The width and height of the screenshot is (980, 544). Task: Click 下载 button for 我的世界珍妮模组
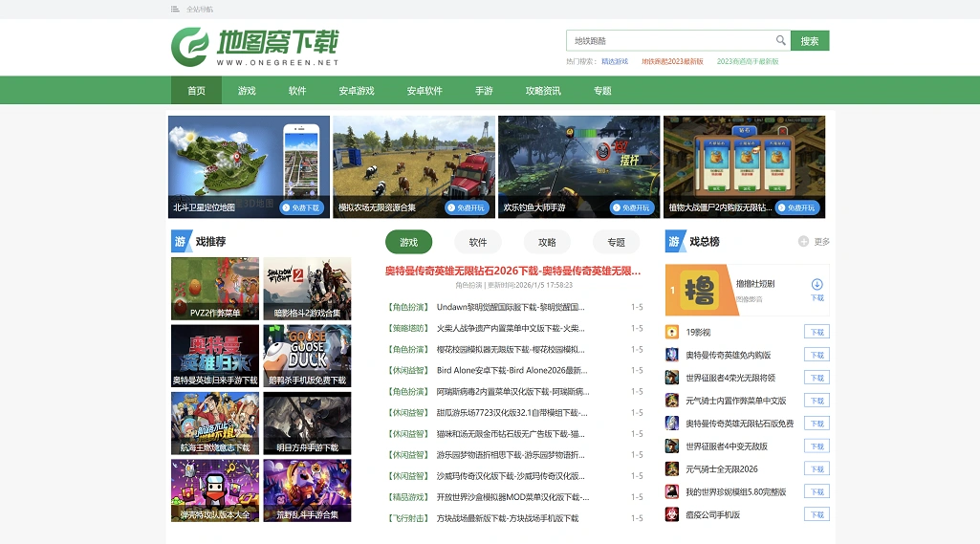tap(817, 491)
